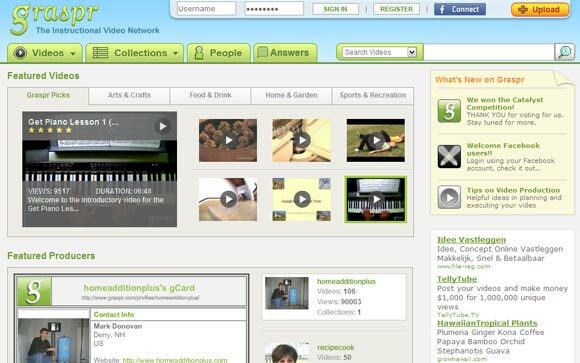Viewport: 580px width, 363px height.
Task: Open homeadditionplus producer name link
Action: click(x=346, y=282)
